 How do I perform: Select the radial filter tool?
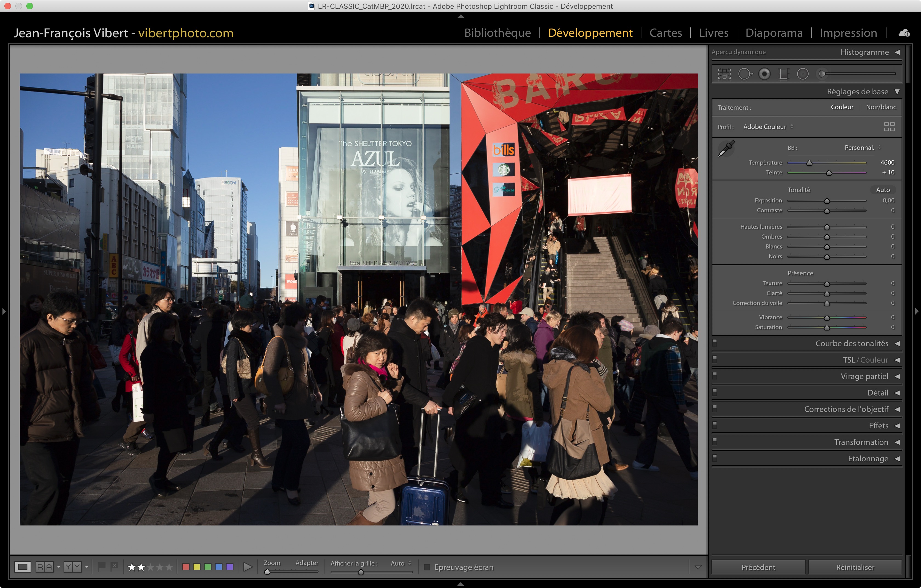coord(802,74)
